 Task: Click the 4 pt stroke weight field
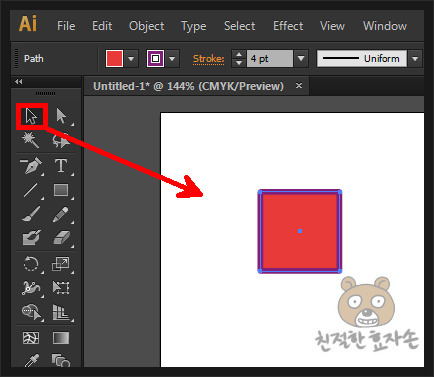click(270, 59)
